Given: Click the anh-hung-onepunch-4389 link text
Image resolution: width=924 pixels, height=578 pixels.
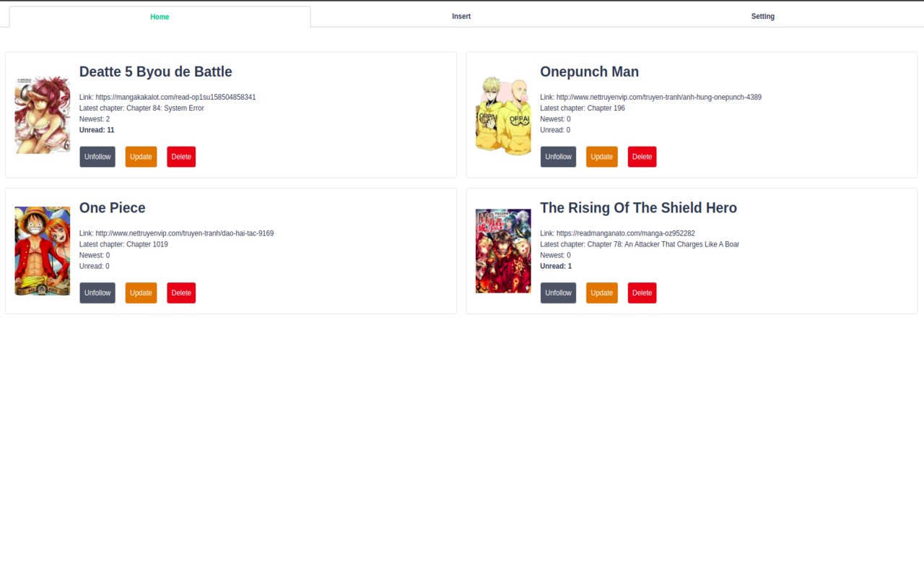Looking at the screenshot, I should [658, 97].
